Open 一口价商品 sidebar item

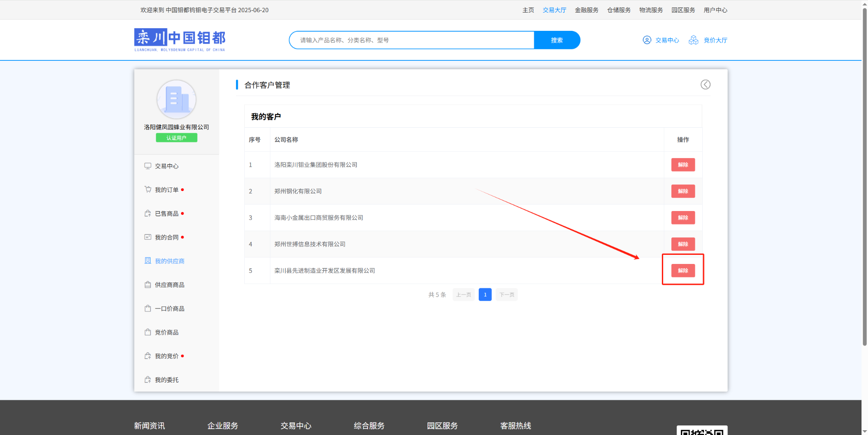click(x=169, y=309)
